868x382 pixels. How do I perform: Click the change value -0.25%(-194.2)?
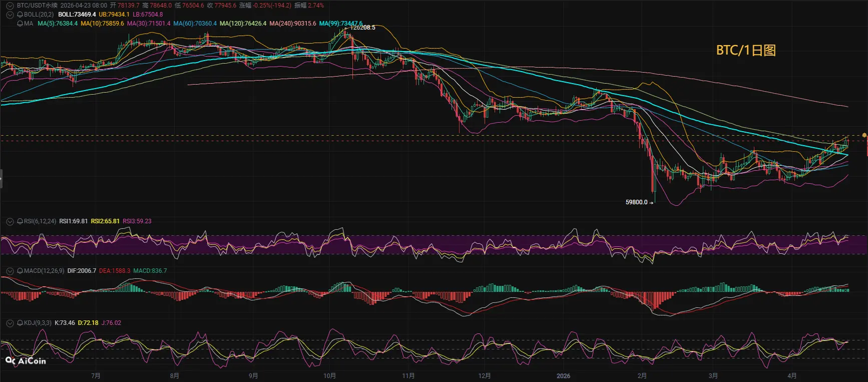coord(272,6)
